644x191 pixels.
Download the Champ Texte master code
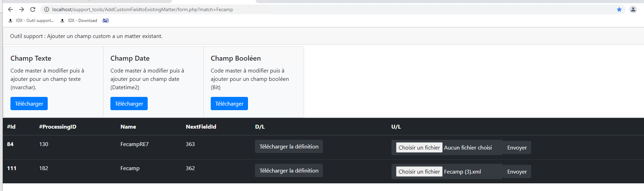[x=29, y=104]
